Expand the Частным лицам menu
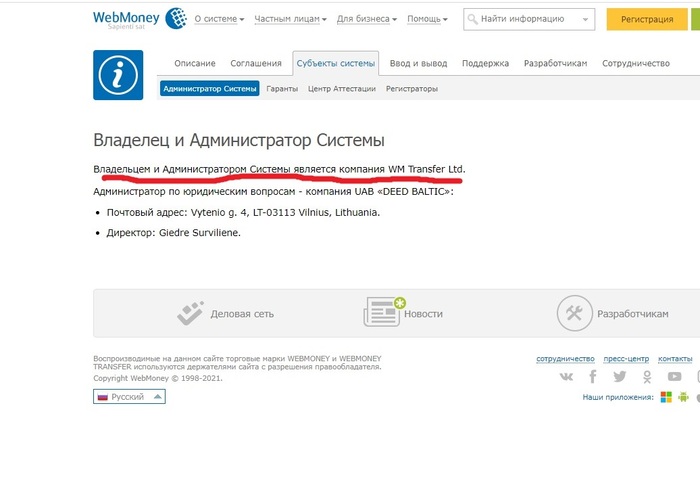This screenshot has height=483, width=700. pyautogui.click(x=290, y=19)
